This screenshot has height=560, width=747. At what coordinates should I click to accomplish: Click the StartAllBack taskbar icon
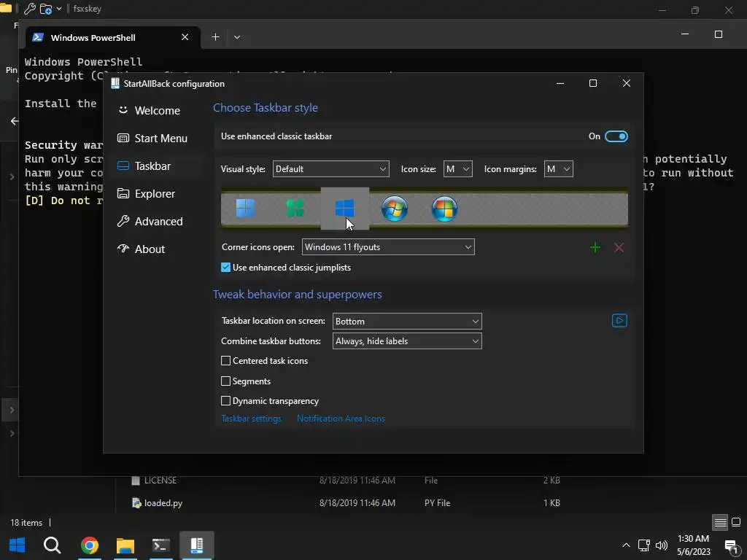[x=197, y=545]
